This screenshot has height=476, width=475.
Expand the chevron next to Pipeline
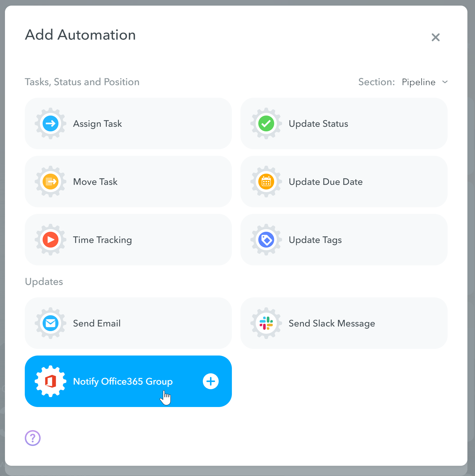[x=445, y=82]
